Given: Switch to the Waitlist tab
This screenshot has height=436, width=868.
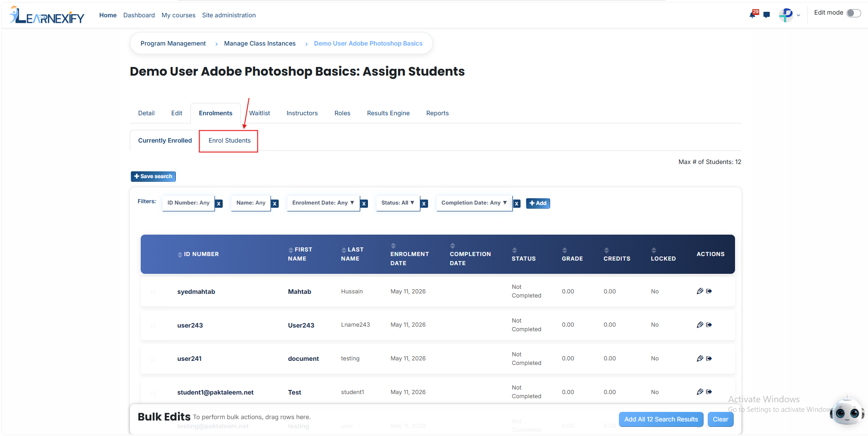Looking at the screenshot, I should point(260,113).
